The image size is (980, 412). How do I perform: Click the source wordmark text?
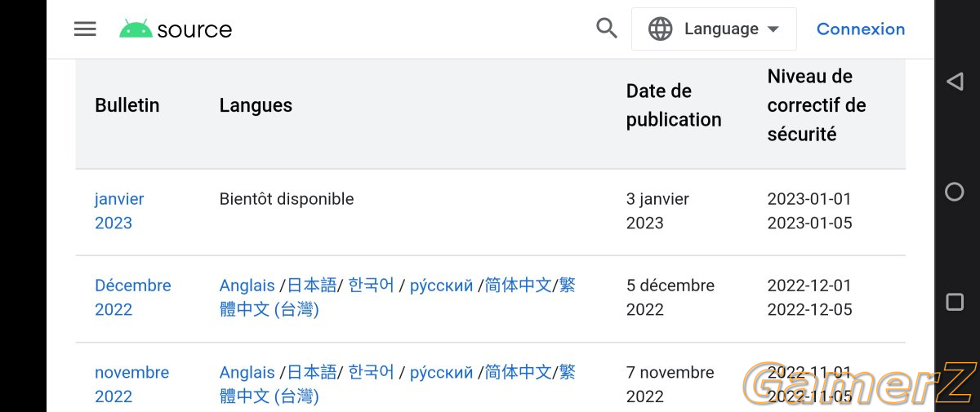click(194, 30)
